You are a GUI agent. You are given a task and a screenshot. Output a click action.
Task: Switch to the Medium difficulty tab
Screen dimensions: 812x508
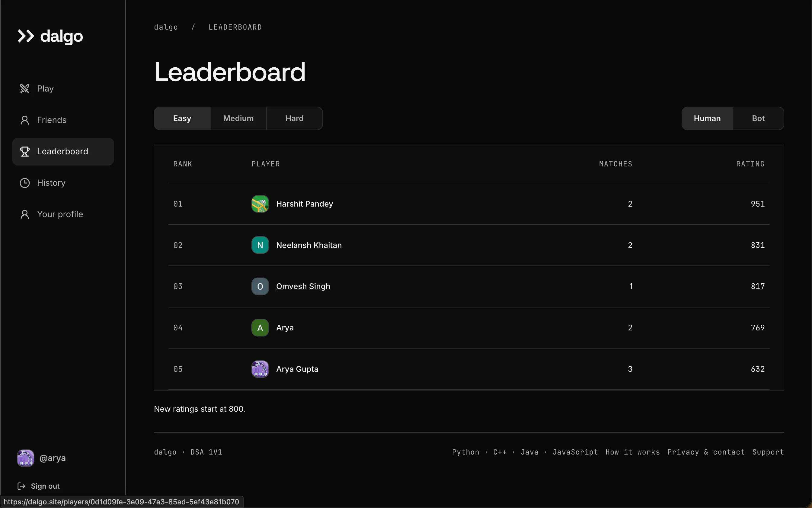point(238,118)
